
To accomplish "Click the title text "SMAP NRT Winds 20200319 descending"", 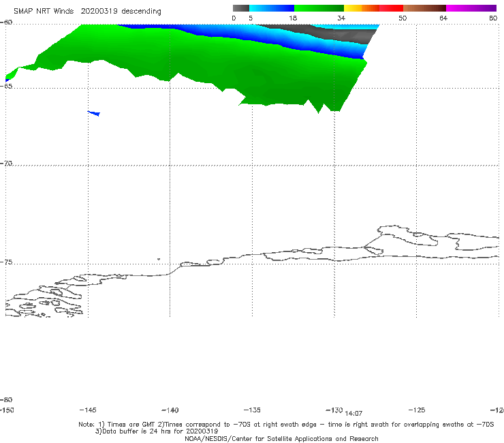I will click(87, 12).
